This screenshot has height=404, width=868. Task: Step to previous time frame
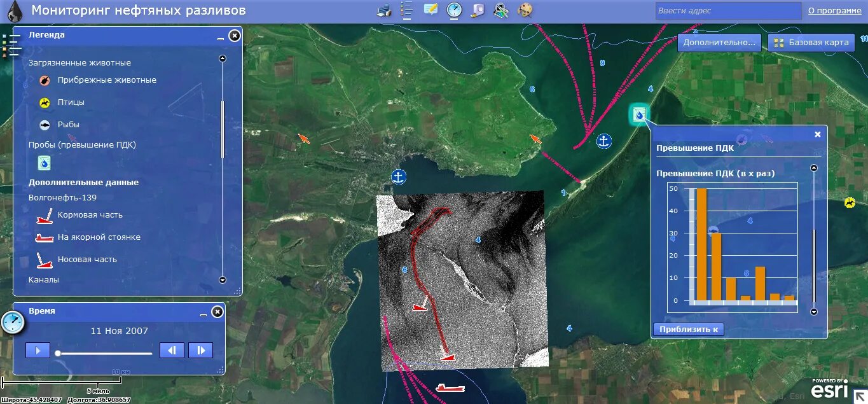(172, 350)
